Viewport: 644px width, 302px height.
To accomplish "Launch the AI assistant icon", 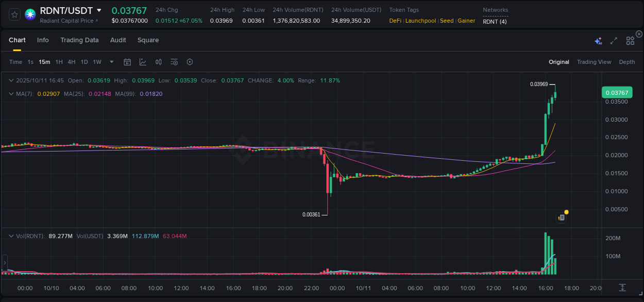I will click(x=598, y=41).
